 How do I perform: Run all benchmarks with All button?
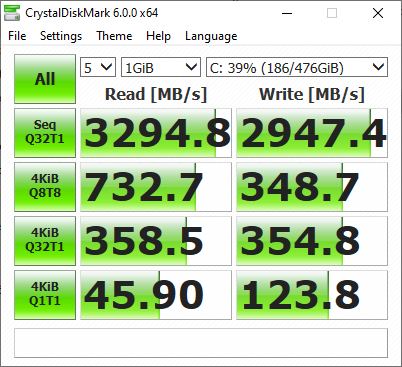point(45,79)
